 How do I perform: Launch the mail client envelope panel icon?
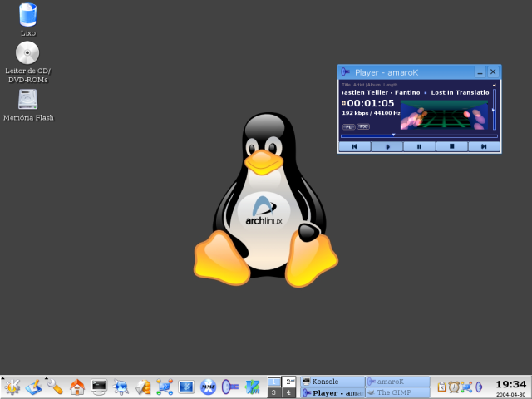(x=143, y=387)
